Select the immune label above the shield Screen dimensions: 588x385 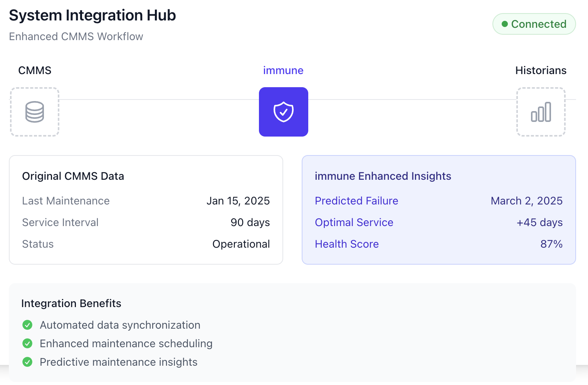click(x=283, y=70)
